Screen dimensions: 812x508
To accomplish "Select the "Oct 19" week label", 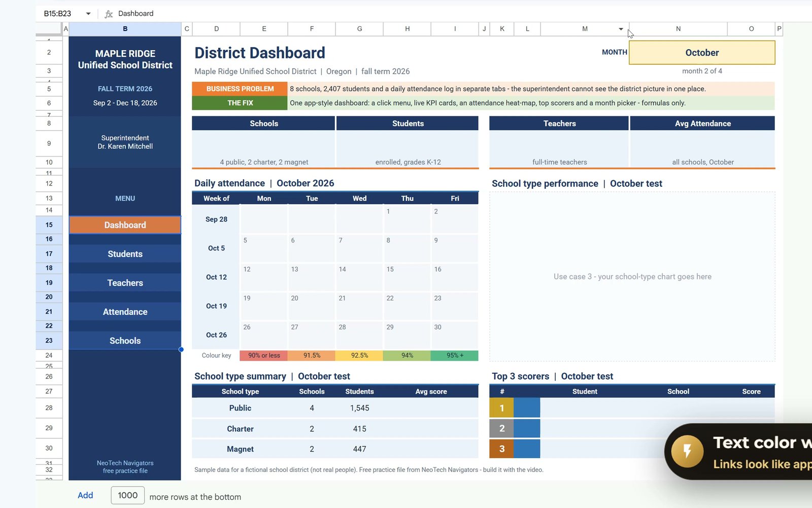I will click(216, 306).
